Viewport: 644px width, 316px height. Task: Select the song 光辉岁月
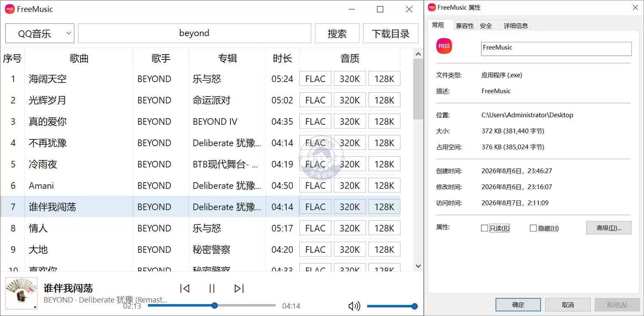[x=48, y=100]
